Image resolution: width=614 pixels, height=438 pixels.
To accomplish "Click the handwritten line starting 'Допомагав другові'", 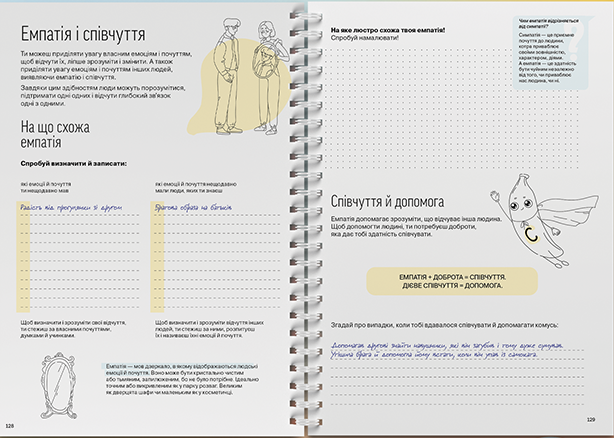I will 447,346.
